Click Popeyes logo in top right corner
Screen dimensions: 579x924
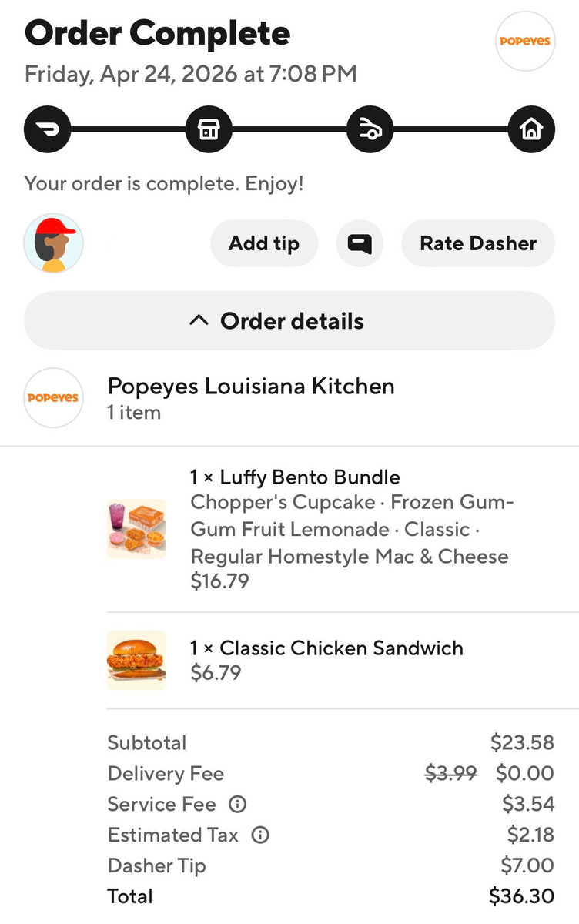525,41
